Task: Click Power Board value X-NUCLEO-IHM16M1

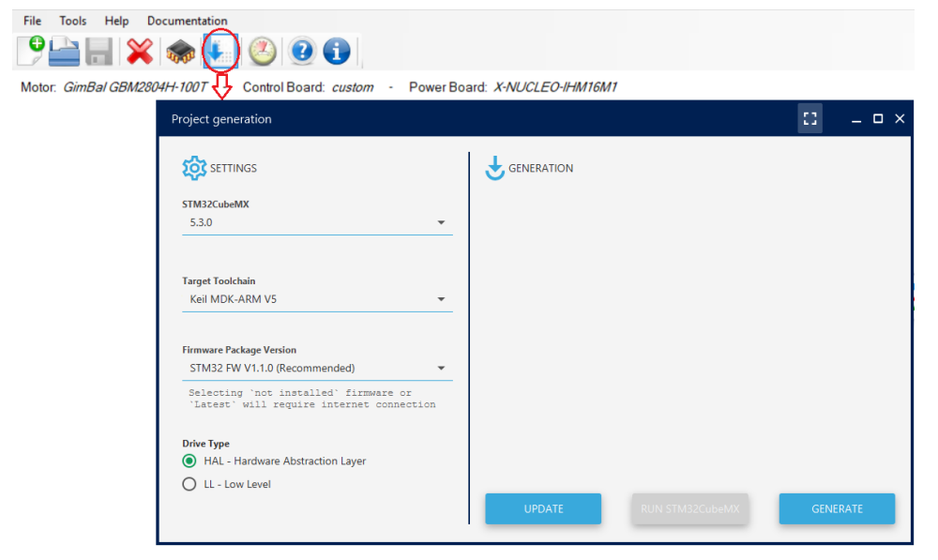Action: coord(554,87)
